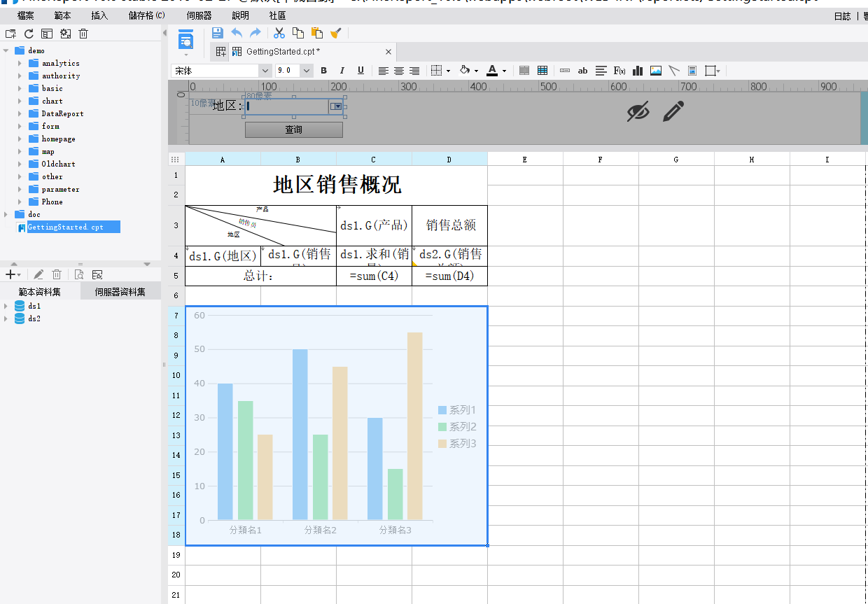Select the format painter brush
868x604 pixels.
click(x=336, y=32)
